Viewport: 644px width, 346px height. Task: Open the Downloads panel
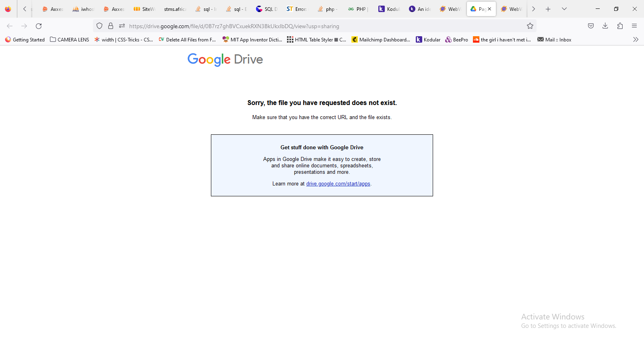coord(605,26)
